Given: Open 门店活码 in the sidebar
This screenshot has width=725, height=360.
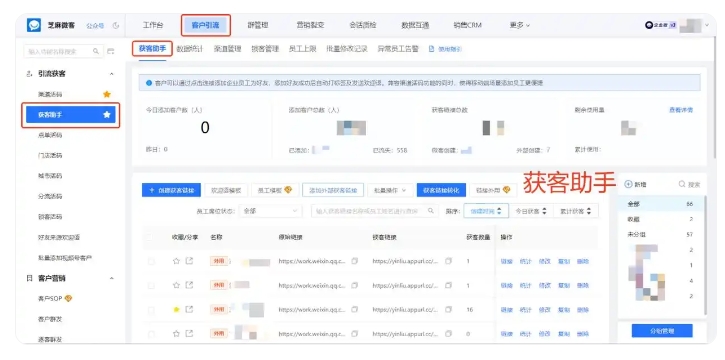Looking at the screenshot, I should coord(50,155).
